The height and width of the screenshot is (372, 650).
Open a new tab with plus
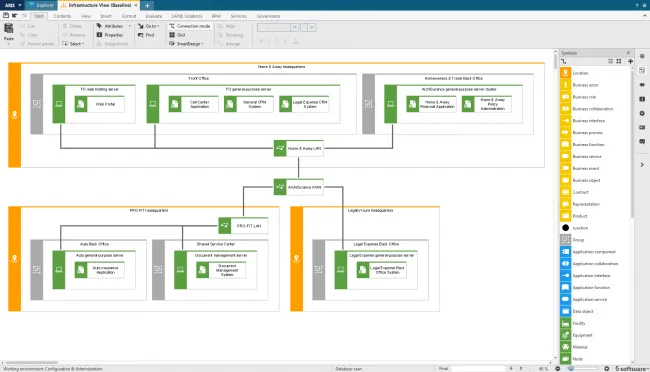[147, 5]
